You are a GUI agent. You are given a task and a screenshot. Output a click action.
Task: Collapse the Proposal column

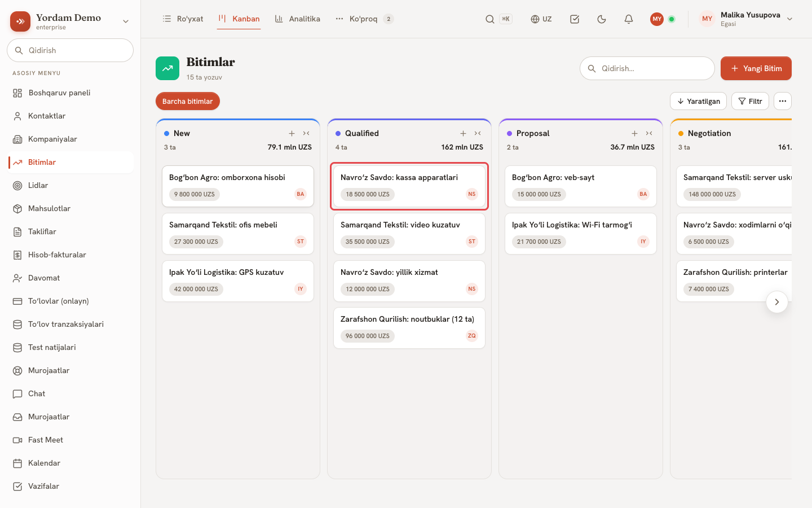pos(649,133)
